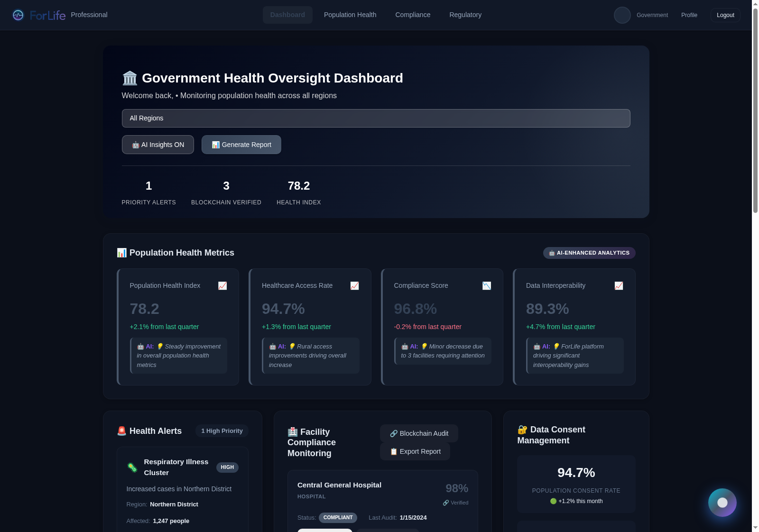759x532 pixels.
Task: Click the 98% hospital compliance score
Action: pos(457,488)
